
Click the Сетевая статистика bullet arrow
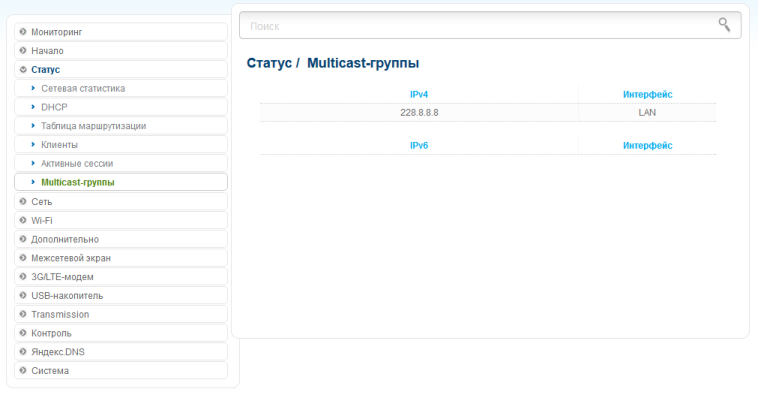click(x=33, y=88)
